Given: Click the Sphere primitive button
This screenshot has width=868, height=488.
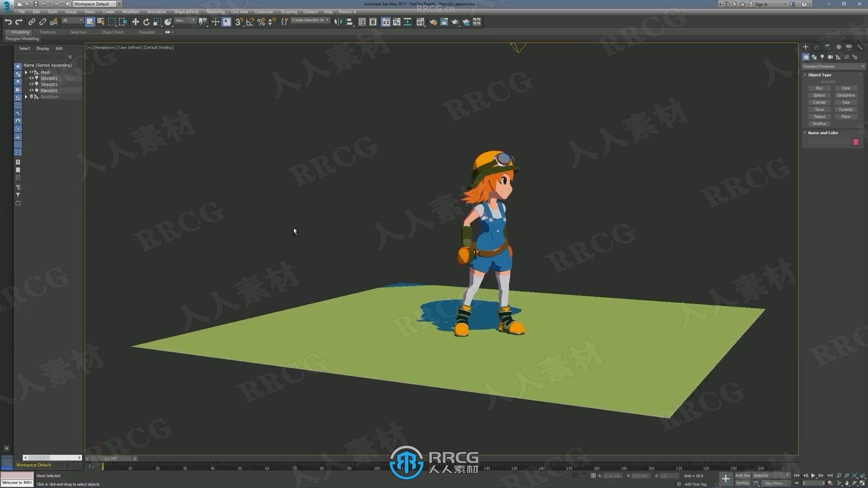Looking at the screenshot, I should coord(819,95).
